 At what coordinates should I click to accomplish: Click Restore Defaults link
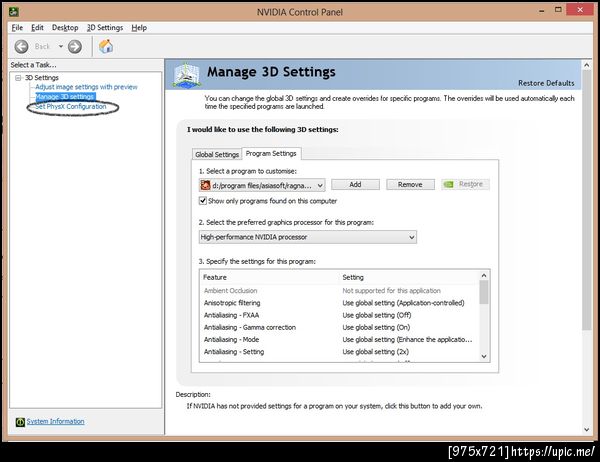point(546,83)
